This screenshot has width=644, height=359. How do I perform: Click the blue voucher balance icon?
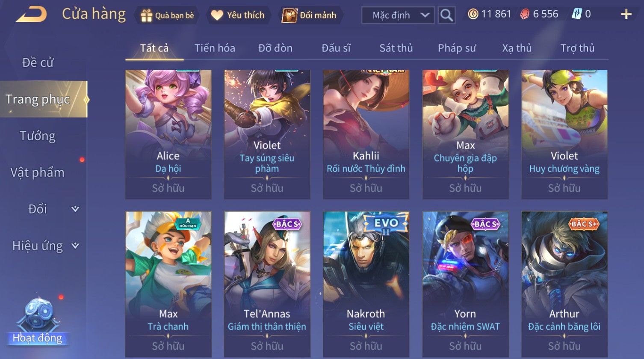[x=577, y=14]
